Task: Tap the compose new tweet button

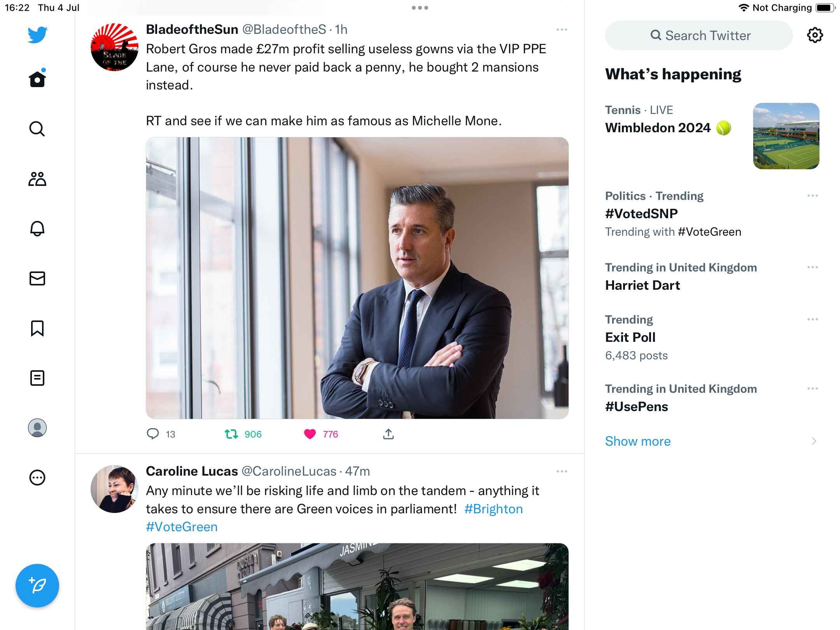Action: (x=37, y=585)
